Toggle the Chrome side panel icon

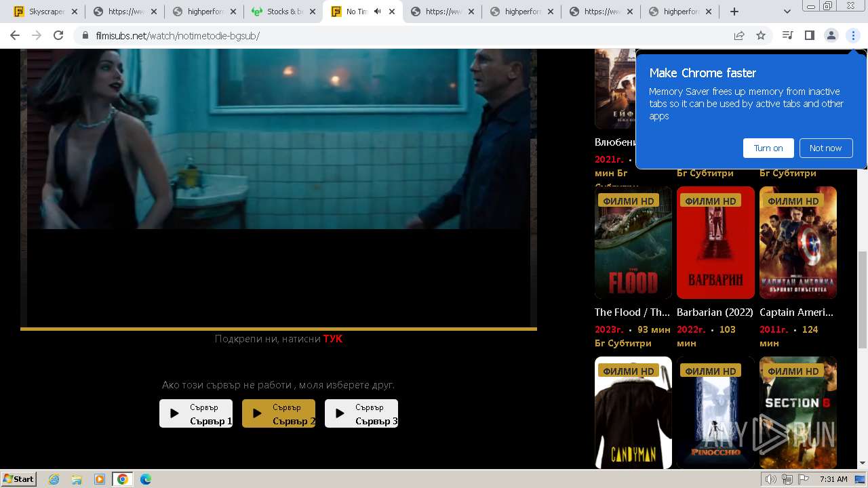click(809, 36)
